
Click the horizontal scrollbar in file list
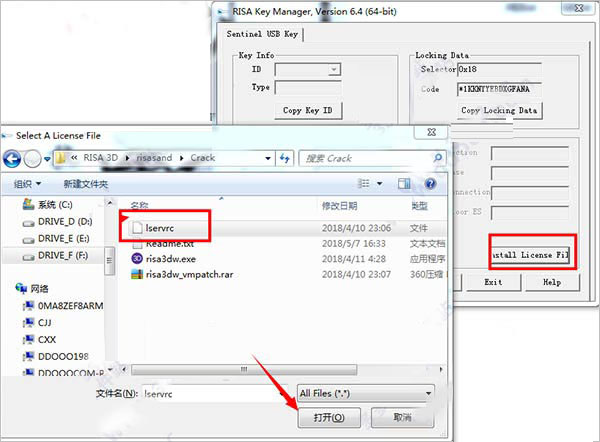click(244, 370)
